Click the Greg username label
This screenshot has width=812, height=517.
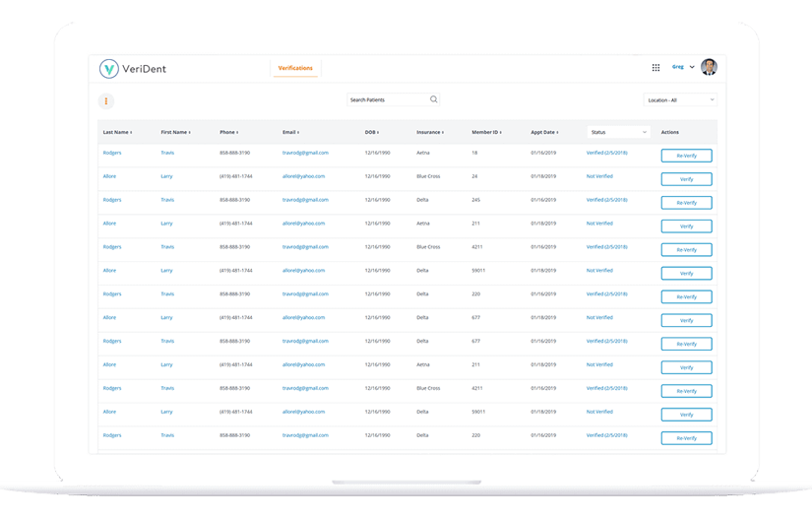tap(677, 67)
